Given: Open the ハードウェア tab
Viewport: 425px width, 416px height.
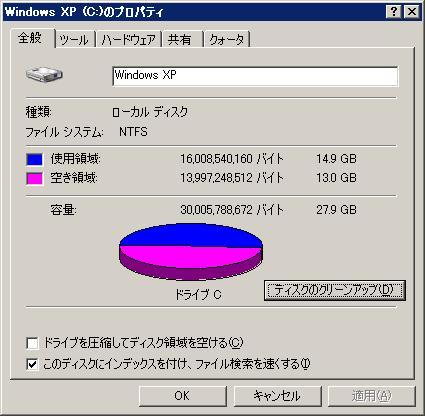Looking at the screenshot, I should click(x=129, y=40).
